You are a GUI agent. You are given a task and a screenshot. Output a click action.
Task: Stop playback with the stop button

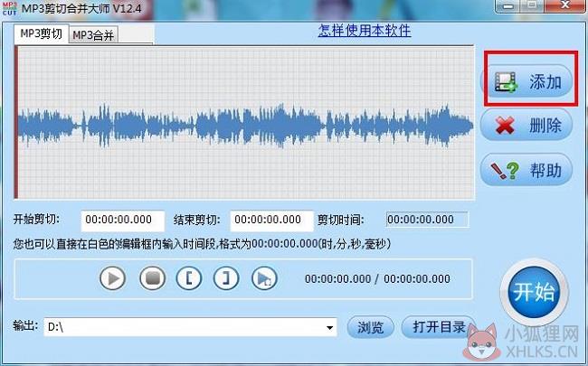pos(152,278)
